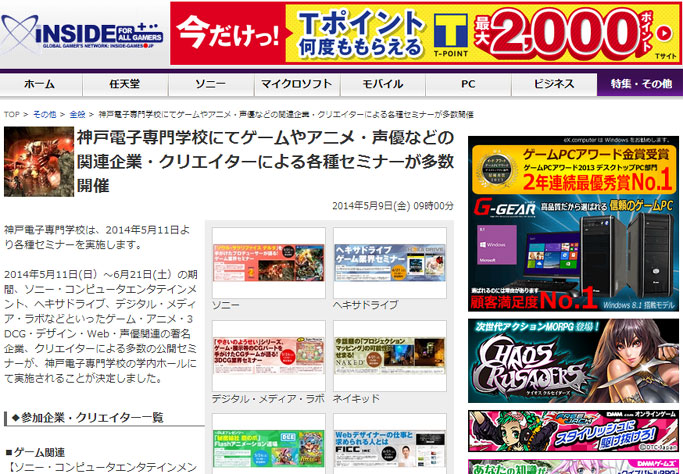The width and height of the screenshot is (683, 474).
Task: Open the ヘキサドライブ seminar thumbnail image
Action: coord(390,263)
